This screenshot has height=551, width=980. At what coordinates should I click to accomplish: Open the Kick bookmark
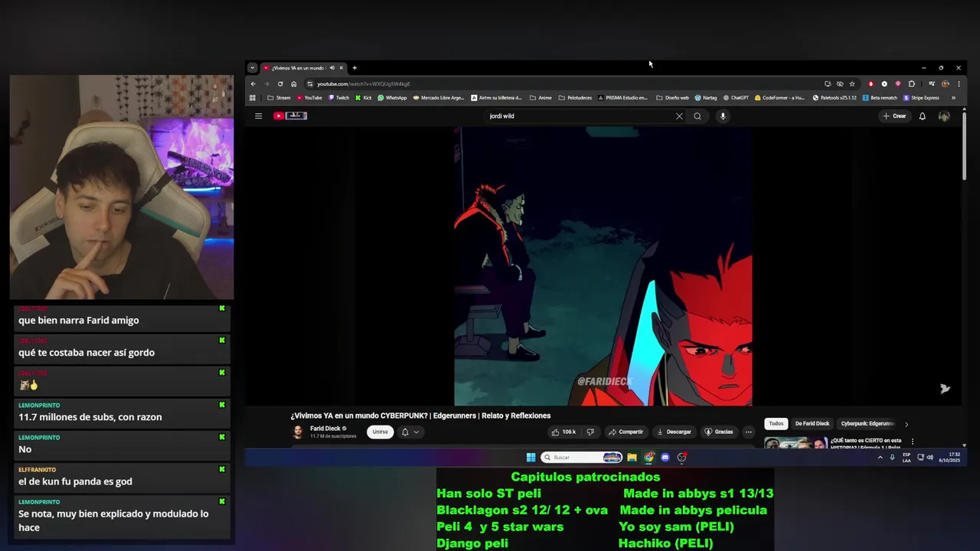point(364,98)
